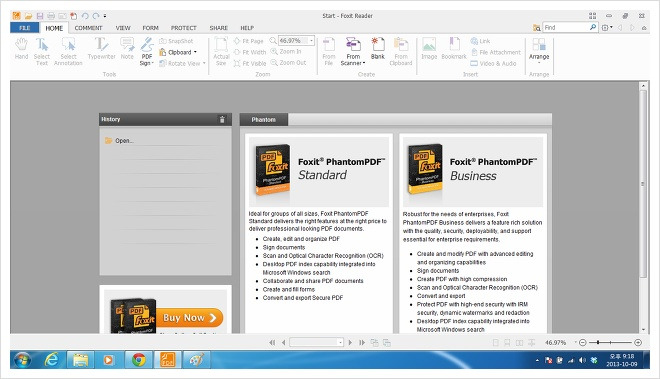The image size is (660, 379).
Task: Go to the next page in the status bar
Action: 350,343
